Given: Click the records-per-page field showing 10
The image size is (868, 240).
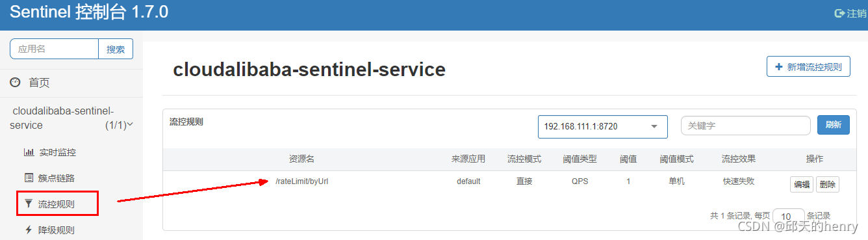Looking at the screenshot, I should point(788,216).
